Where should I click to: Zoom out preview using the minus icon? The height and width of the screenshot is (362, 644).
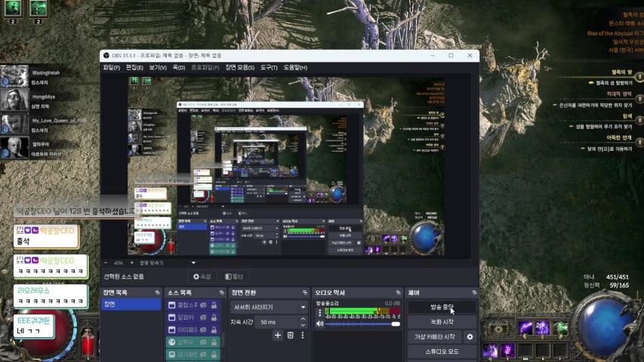coord(106,262)
